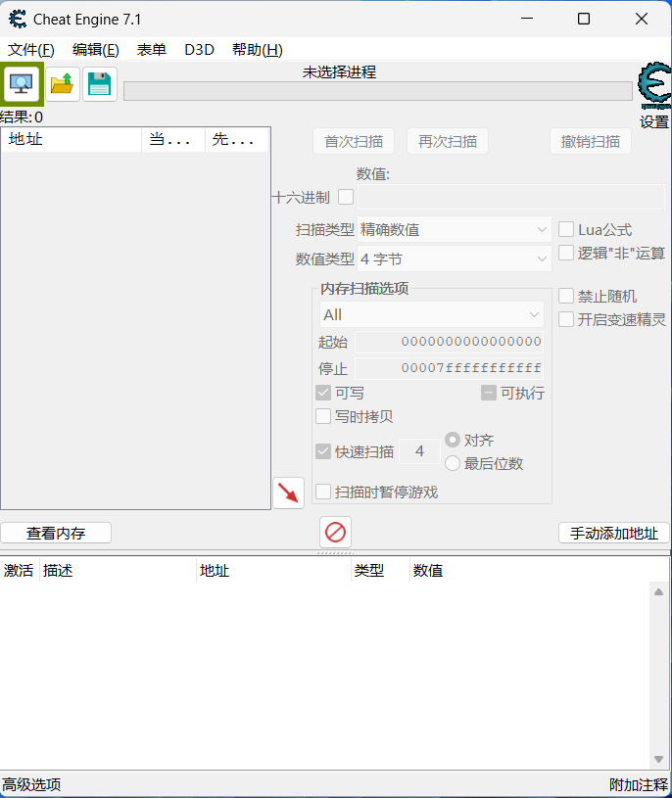Click the red clear-list circle icon
This screenshot has width=672, height=798.
point(335,533)
